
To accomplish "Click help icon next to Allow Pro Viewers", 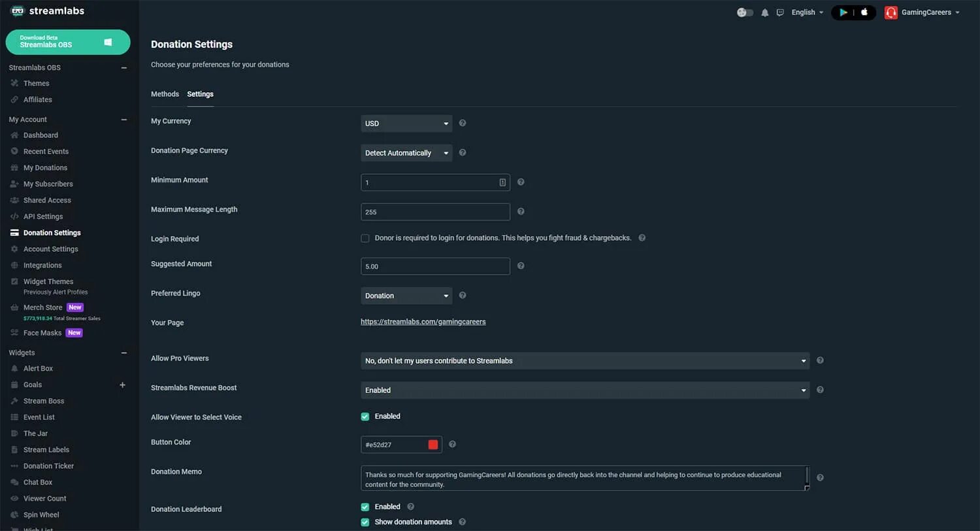I will point(820,360).
